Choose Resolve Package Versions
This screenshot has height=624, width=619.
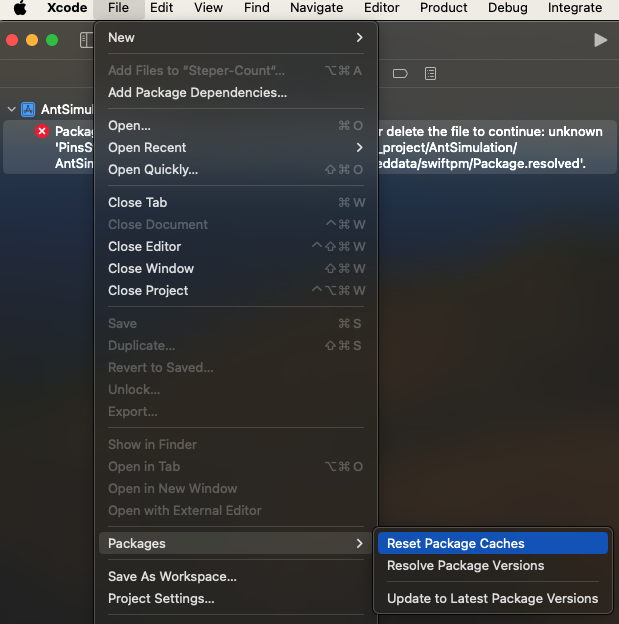click(x=493, y=566)
